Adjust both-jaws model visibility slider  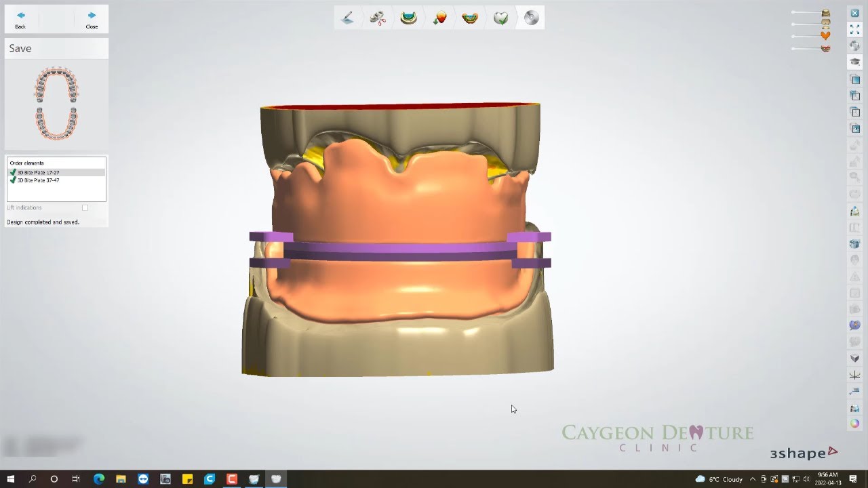tap(811, 24)
